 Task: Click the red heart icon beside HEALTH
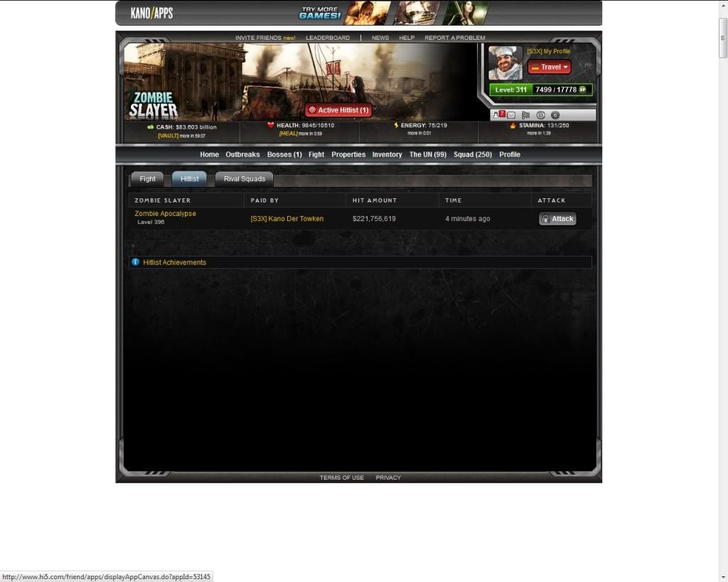coord(271,125)
